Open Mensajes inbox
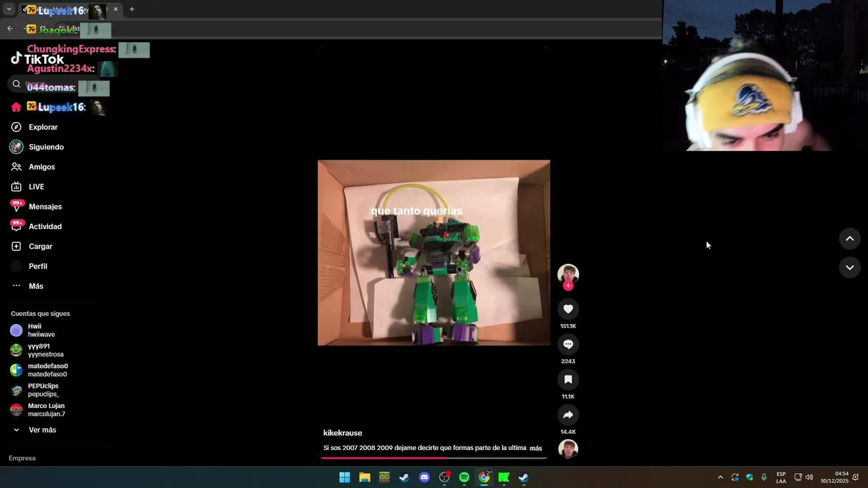Screen dimensions: 868x488 (45, 207)
